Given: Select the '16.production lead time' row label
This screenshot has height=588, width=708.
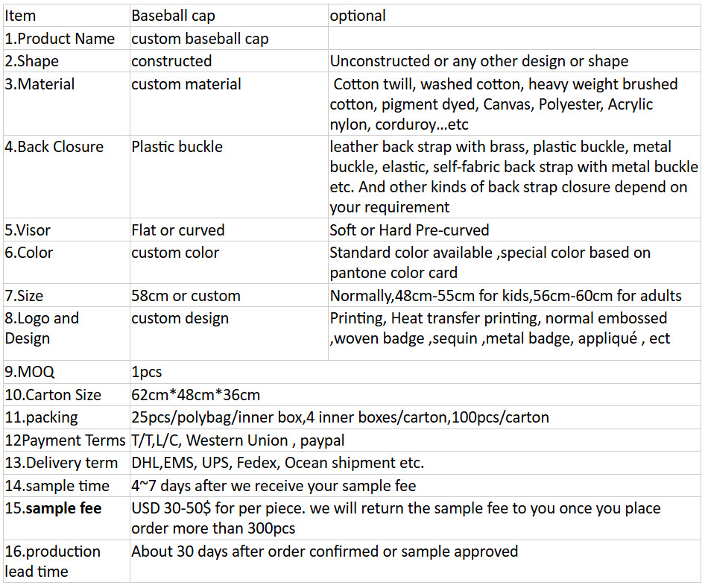Looking at the screenshot, I should click(52, 561).
